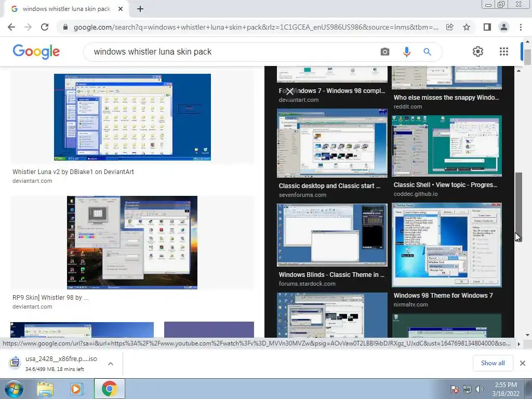The image size is (532, 399).
Task: Open Classic desktop and Classic start thumbnail
Action: (332, 143)
